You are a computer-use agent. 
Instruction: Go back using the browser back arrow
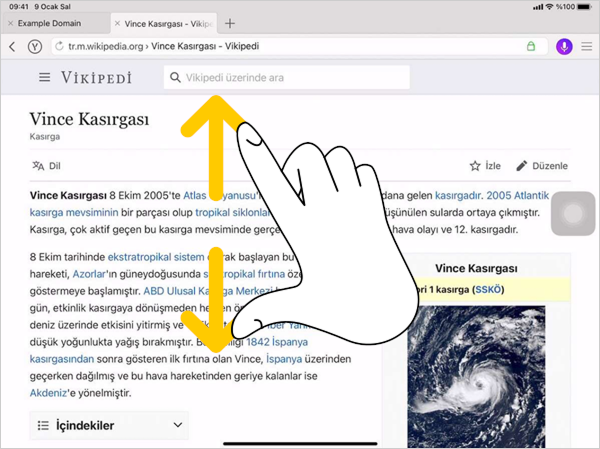[12, 46]
